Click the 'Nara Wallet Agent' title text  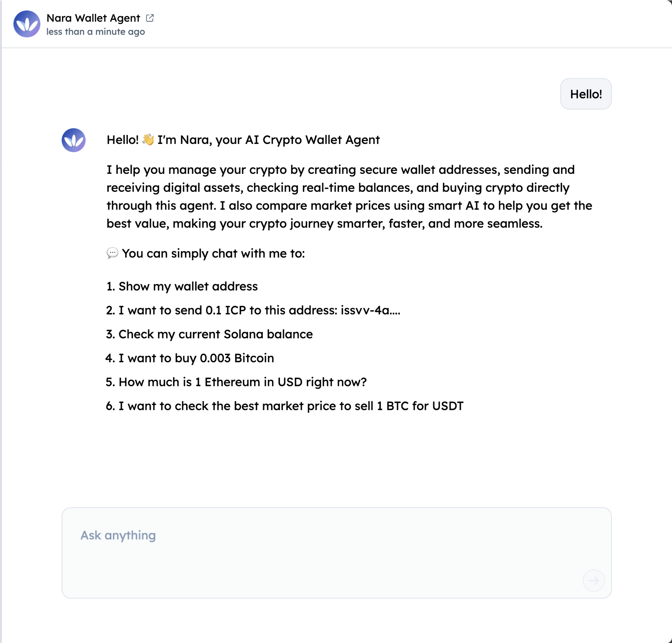click(93, 17)
